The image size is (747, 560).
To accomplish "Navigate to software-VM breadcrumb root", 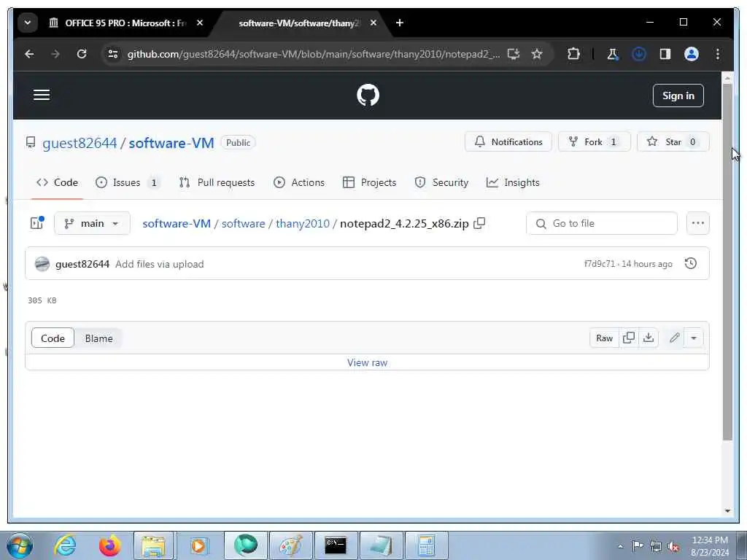I will (177, 223).
